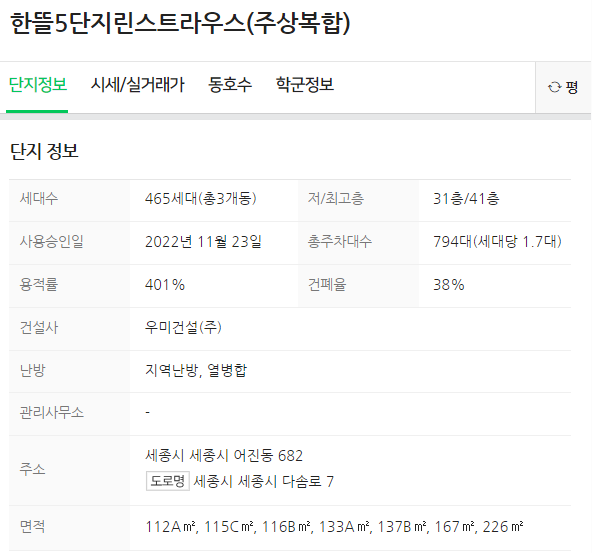Click the 133A㎡ area entry
This screenshot has height=553, width=592.
[345, 527]
